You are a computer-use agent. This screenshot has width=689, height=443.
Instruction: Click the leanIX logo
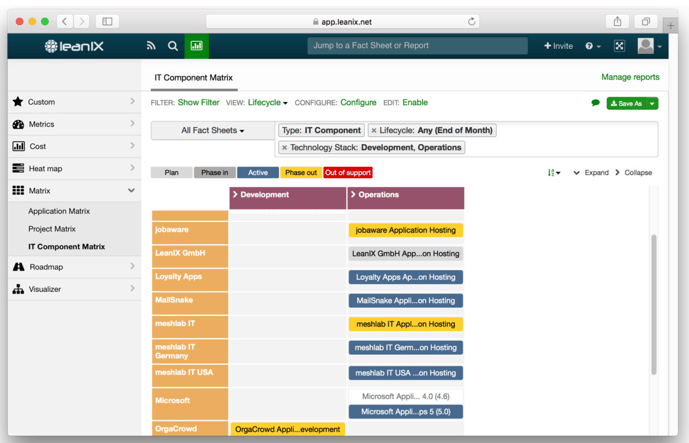pos(74,46)
